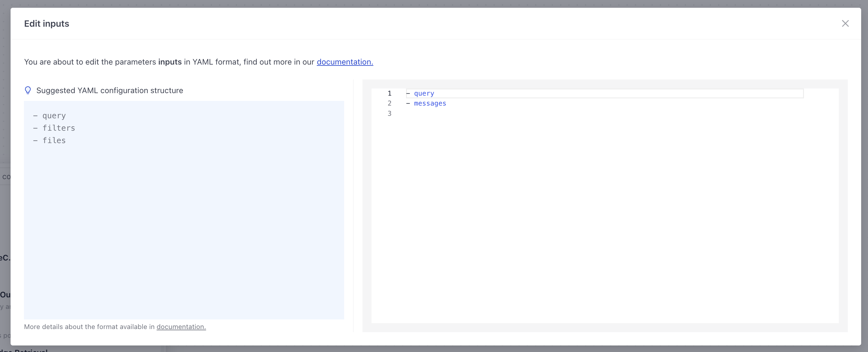Image resolution: width=868 pixels, height=352 pixels.
Task: Close the Edit inputs dialog
Action: [x=845, y=24]
